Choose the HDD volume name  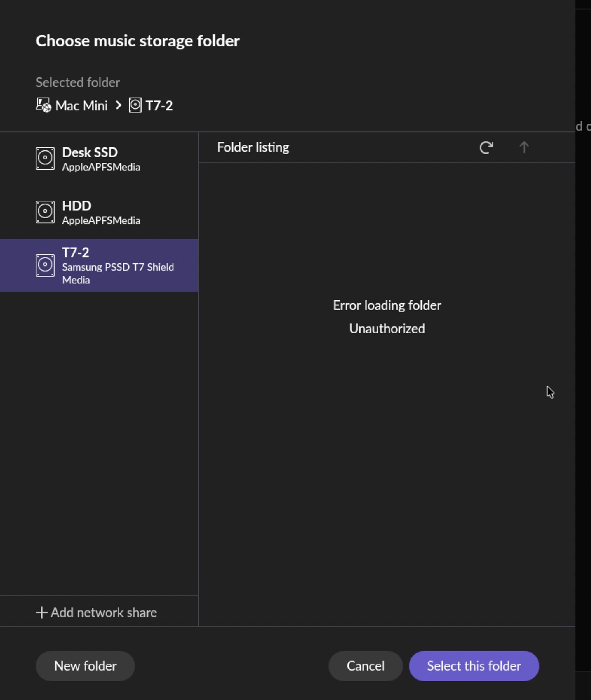pyautogui.click(x=77, y=205)
